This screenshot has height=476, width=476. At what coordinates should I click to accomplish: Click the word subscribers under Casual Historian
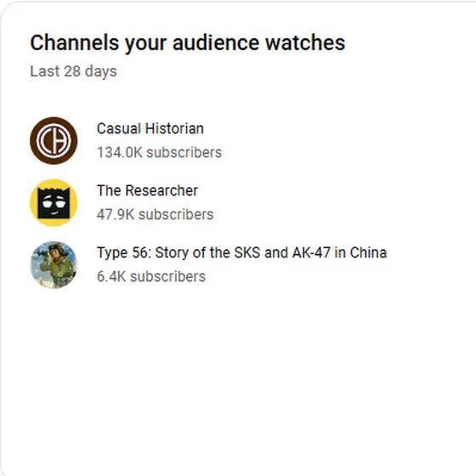(184, 152)
